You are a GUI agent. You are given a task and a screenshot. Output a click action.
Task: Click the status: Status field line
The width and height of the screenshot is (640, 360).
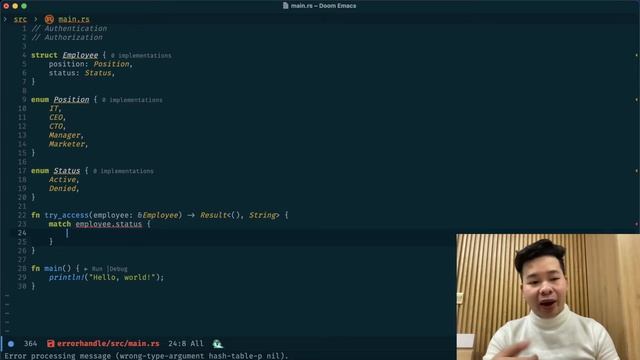[x=82, y=73]
